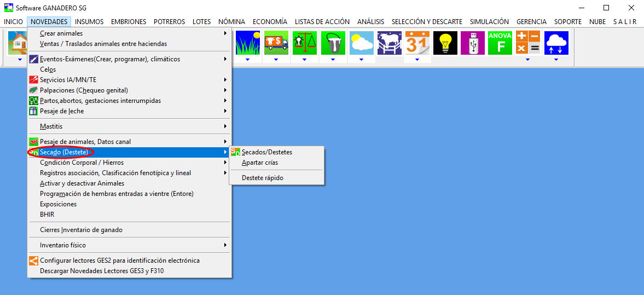644x295 pixels.
Task: Open the ANOVA F analysis icon
Action: 500,43
